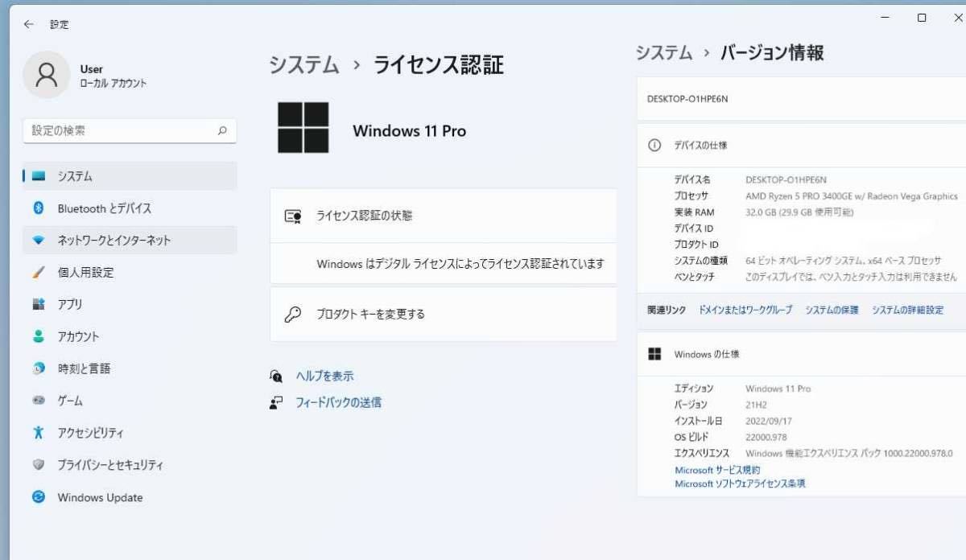Maximize the Settings window
Image resolution: width=966 pixels, height=560 pixels.
(x=922, y=18)
